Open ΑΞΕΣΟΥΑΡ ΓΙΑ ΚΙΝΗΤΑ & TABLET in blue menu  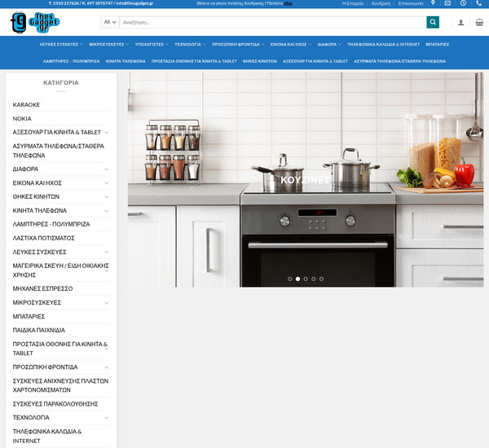[x=315, y=61]
